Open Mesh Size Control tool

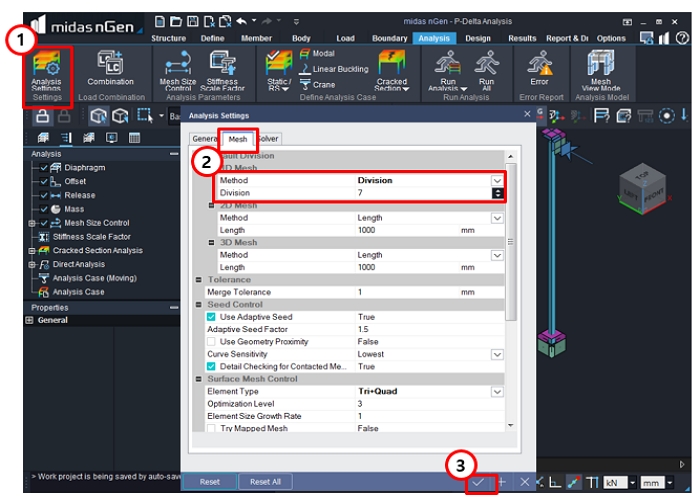pyautogui.click(x=178, y=68)
